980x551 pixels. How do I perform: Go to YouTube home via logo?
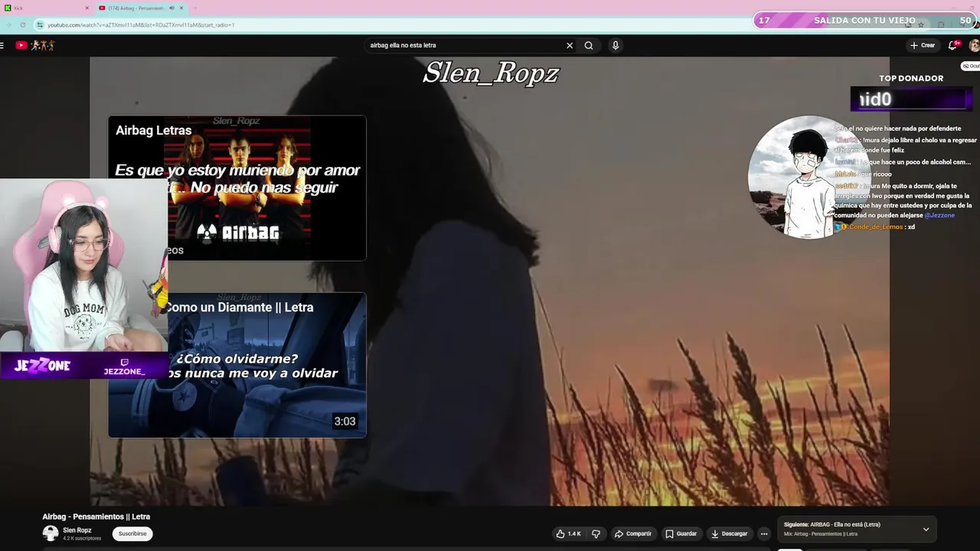tap(35, 45)
